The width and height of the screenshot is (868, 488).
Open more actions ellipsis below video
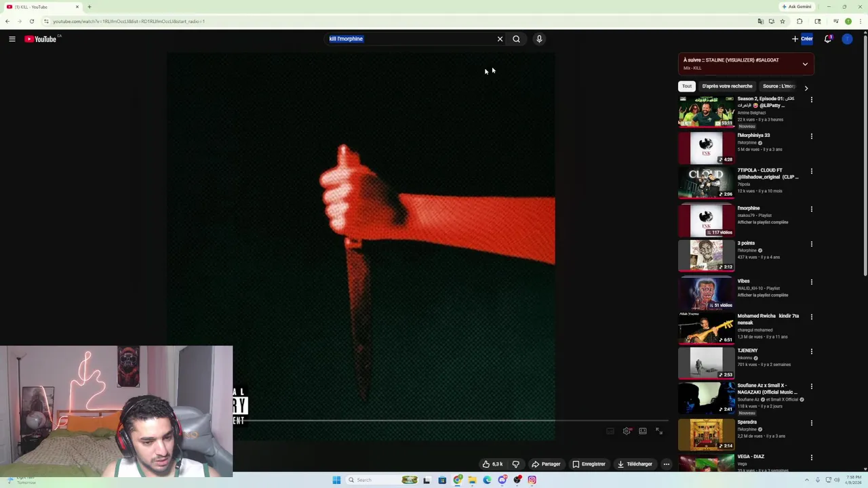click(x=667, y=464)
